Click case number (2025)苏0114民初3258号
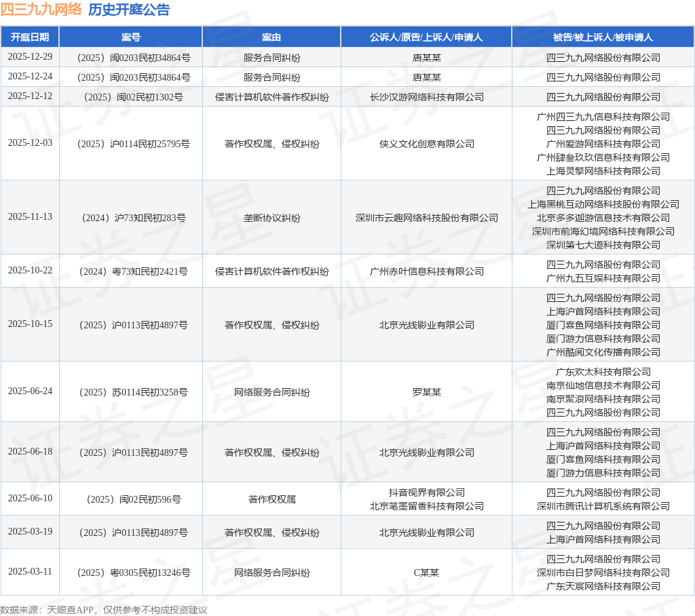The height and width of the screenshot is (616, 695). click(x=134, y=392)
